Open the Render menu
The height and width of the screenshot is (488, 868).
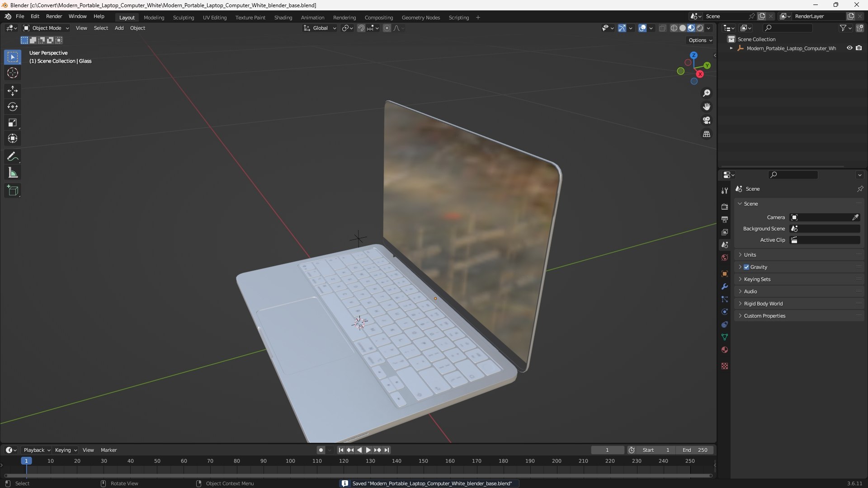54,16
